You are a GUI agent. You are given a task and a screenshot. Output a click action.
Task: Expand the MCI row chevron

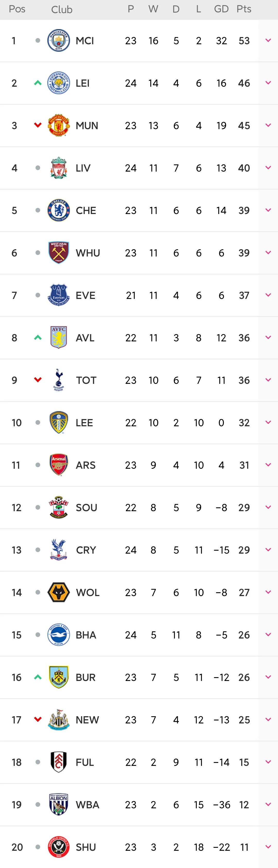268,40
